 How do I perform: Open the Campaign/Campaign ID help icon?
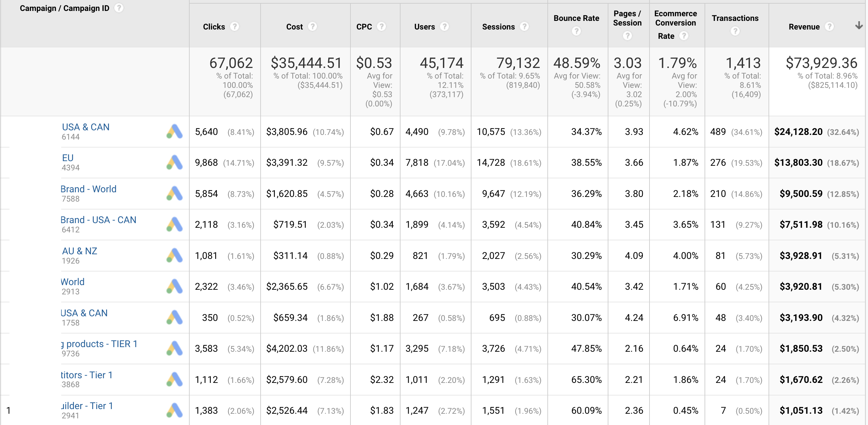(x=119, y=8)
